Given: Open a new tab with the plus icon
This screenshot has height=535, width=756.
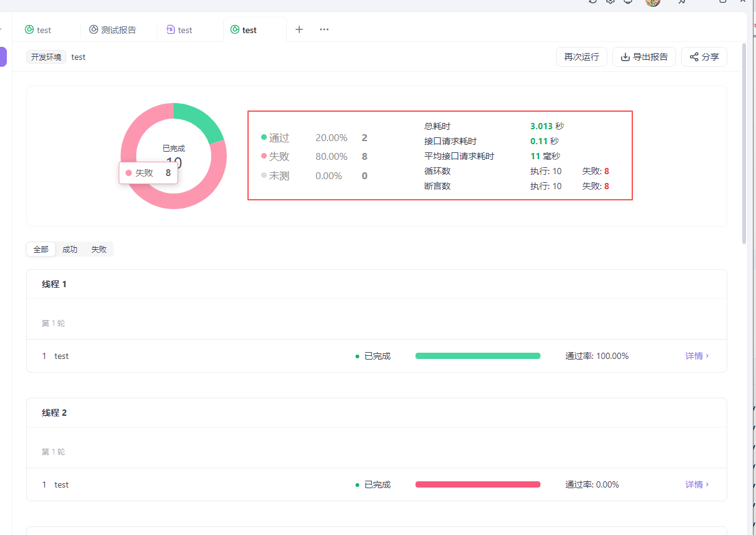Looking at the screenshot, I should 299,29.
